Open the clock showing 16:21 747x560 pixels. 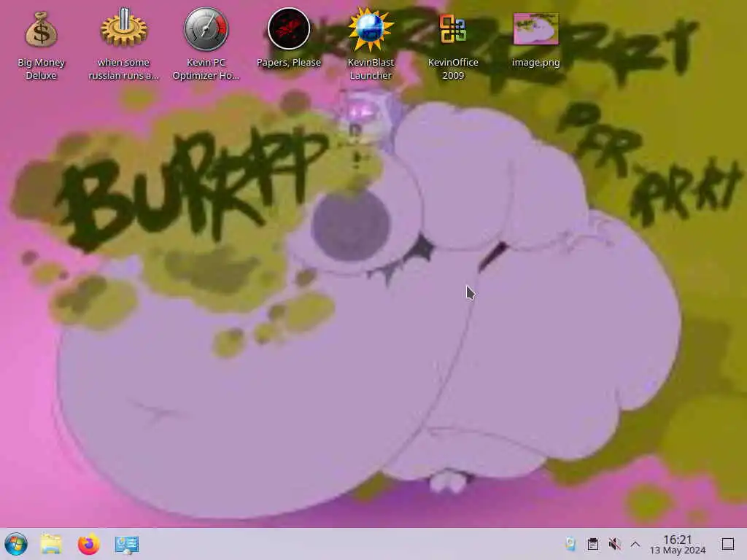[x=678, y=544]
